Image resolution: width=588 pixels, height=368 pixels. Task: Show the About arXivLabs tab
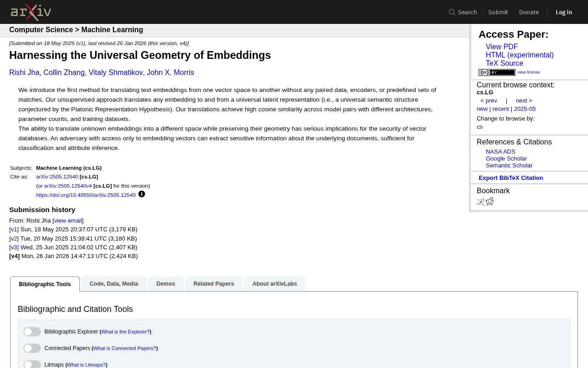click(x=275, y=284)
